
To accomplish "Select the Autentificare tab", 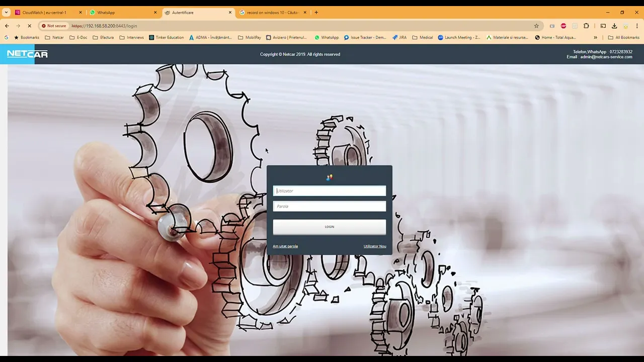I will pos(183,13).
